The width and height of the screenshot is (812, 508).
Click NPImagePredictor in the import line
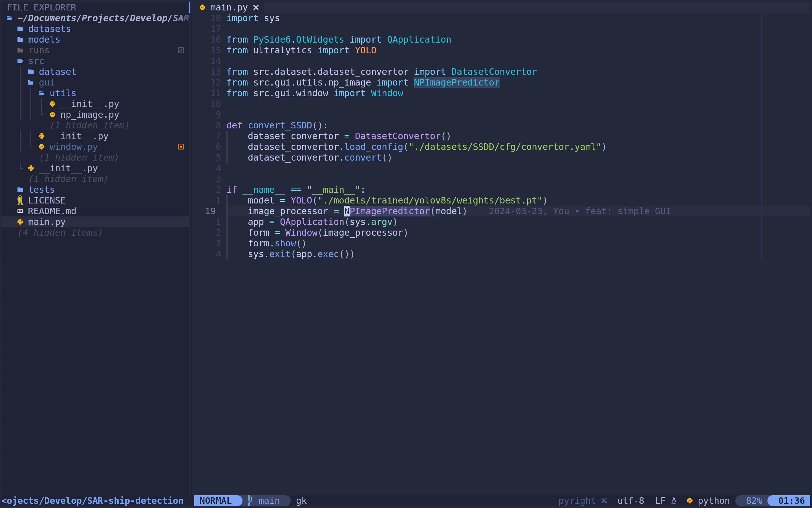click(457, 83)
